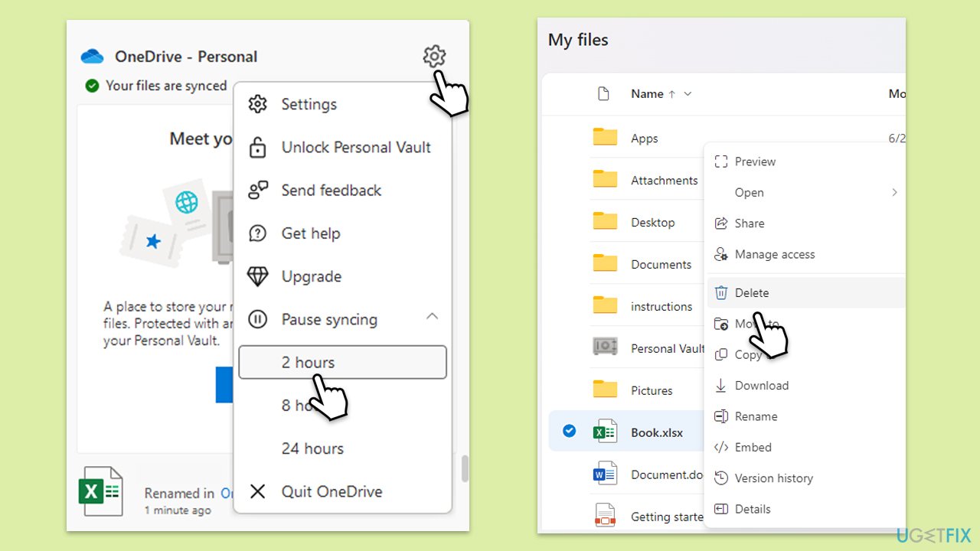The image size is (980, 551).
Task: Click the file type column header icon
Action: click(603, 93)
